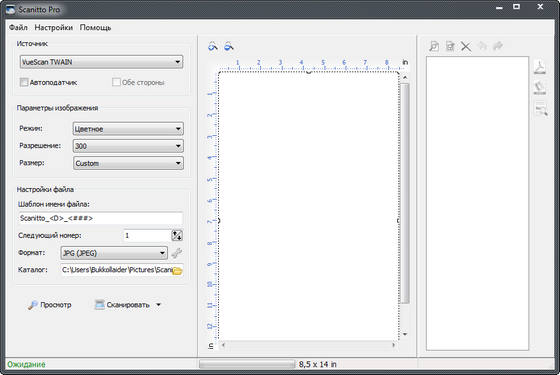Click the next-number reset stepper icon
The width and height of the screenshot is (560, 375).
click(177, 235)
